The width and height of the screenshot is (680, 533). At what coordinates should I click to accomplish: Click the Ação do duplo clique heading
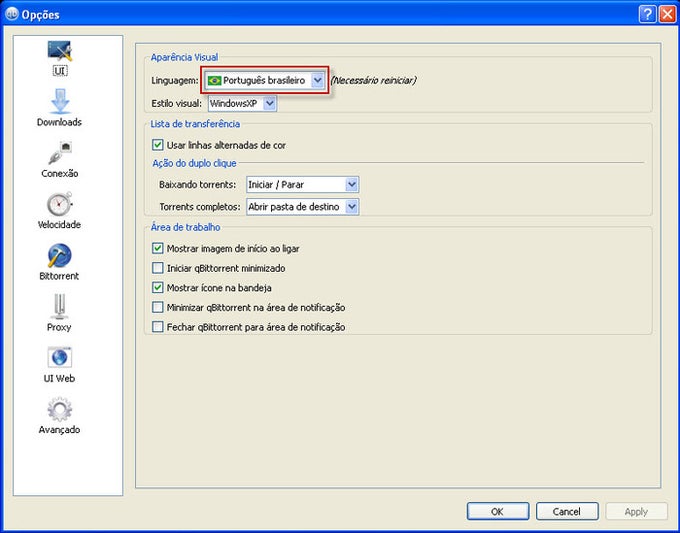(x=194, y=163)
